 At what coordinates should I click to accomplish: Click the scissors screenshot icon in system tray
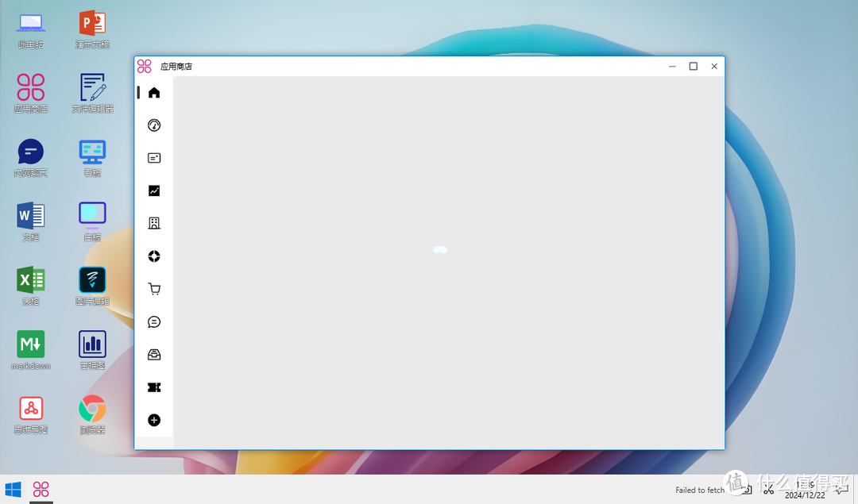tap(769, 489)
